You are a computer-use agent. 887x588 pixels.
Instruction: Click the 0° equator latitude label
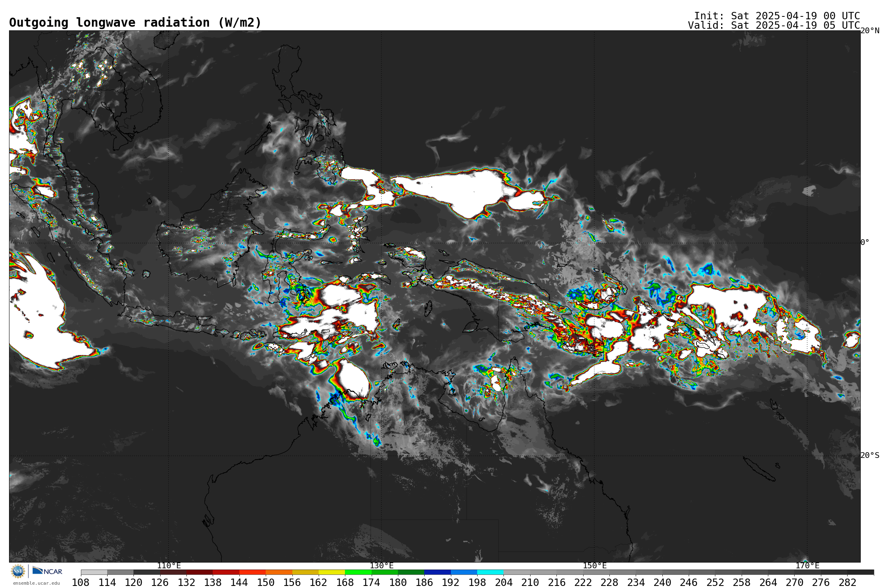865,243
